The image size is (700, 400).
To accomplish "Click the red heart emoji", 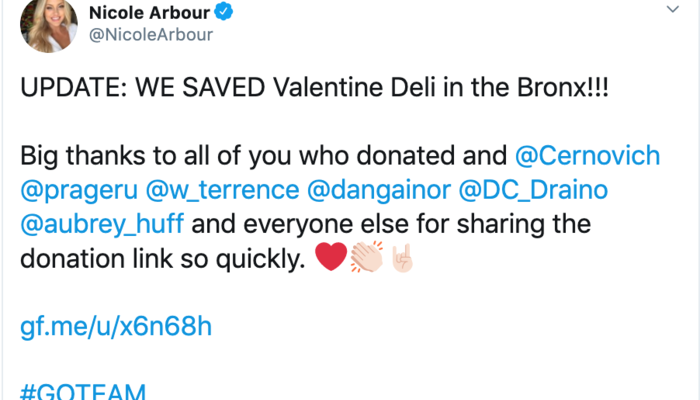I will click(x=329, y=259).
